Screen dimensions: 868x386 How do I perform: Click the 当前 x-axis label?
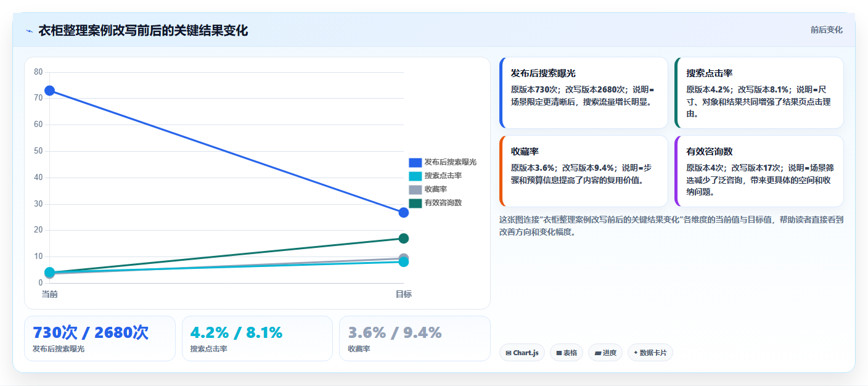coord(50,294)
